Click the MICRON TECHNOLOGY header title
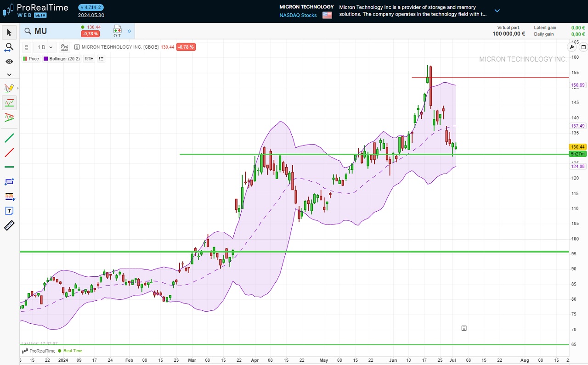The width and height of the screenshot is (588, 365). 306,7
